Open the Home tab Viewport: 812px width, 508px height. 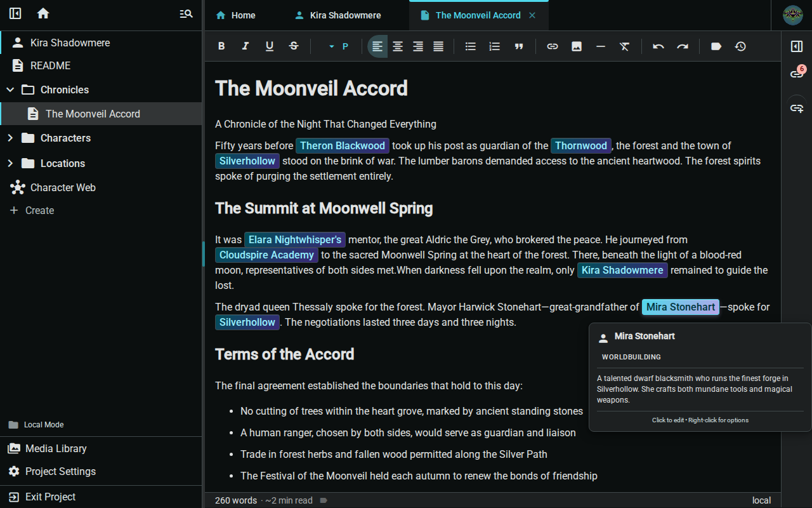[x=235, y=15]
